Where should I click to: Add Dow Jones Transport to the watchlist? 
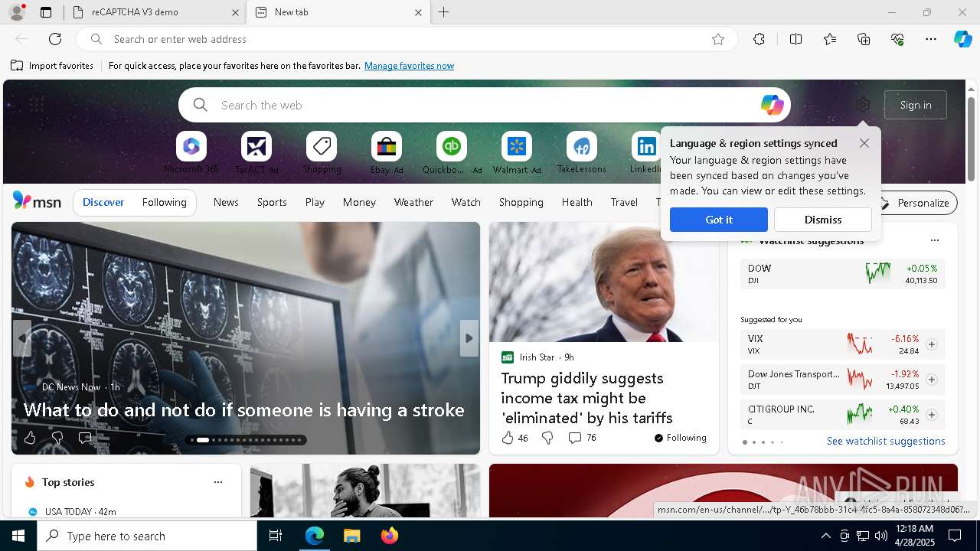pyautogui.click(x=932, y=380)
